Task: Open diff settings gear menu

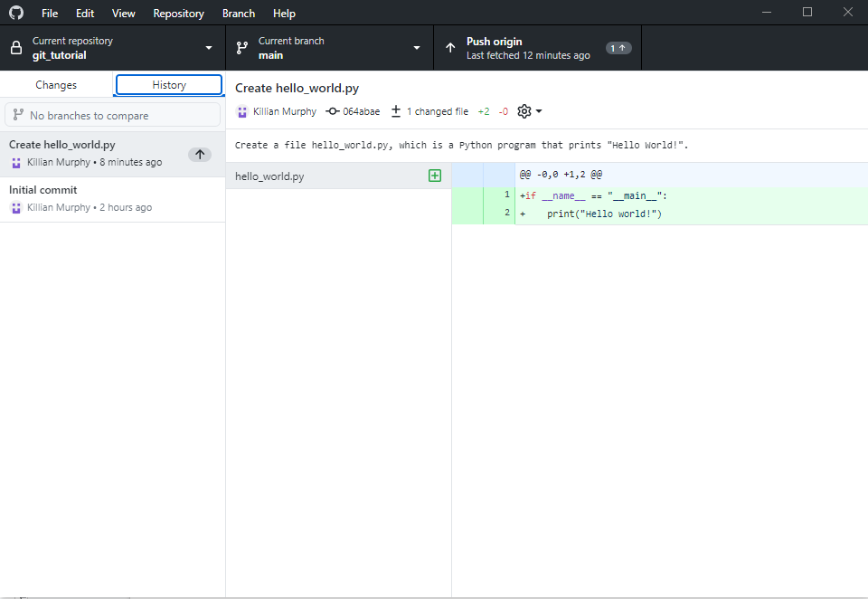Action: click(x=529, y=111)
